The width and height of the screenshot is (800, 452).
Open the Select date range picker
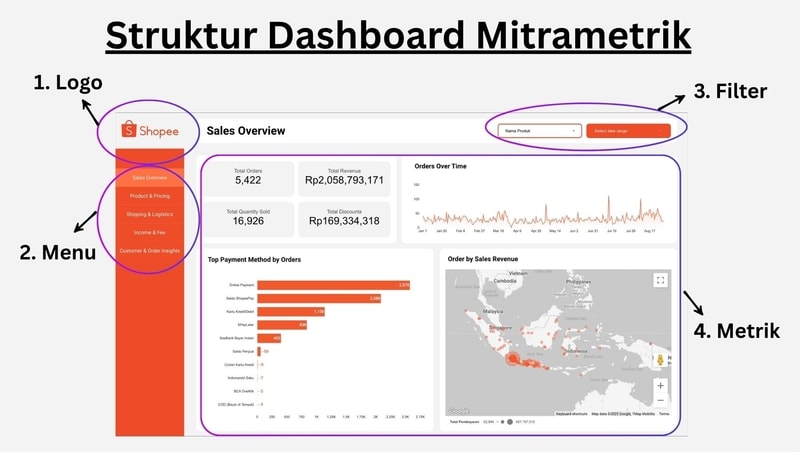tap(626, 130)
